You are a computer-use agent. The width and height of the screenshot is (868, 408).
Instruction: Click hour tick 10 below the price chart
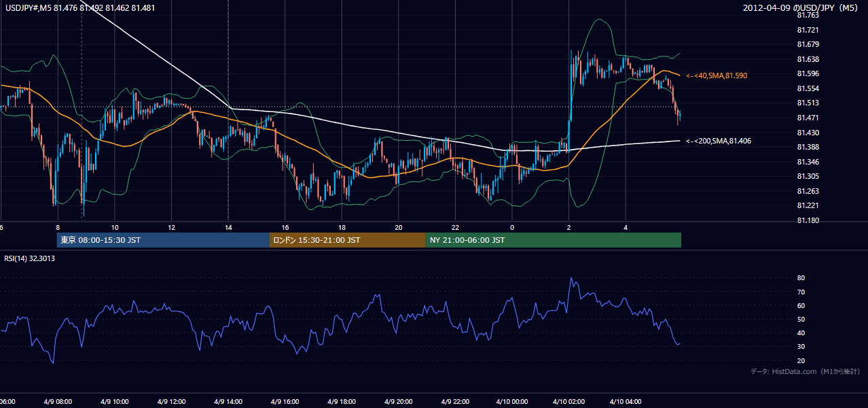(115, 227)
